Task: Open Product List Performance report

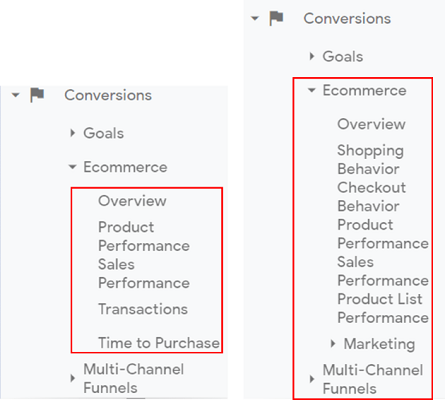Action: (383, 308)
